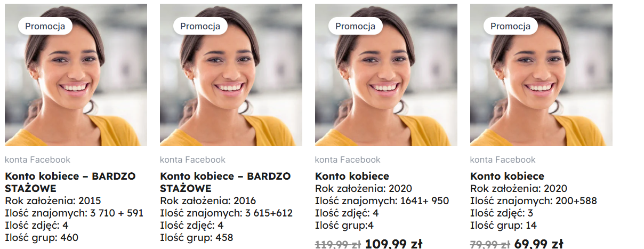The width and height of the screenshot is (644, 249).
Task: Open Konto kobiece title with 200+588 friends
Action: click(507, 176)
